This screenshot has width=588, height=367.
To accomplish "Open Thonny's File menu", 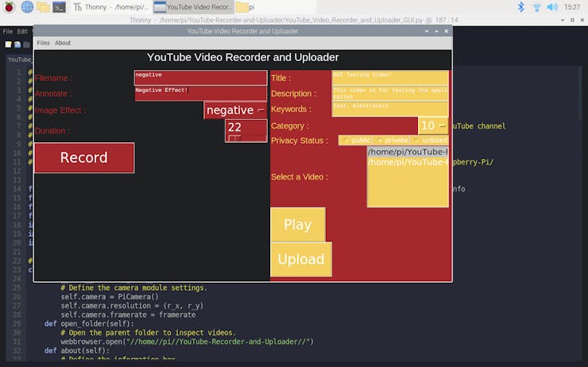I will click(x=7, y=32).
